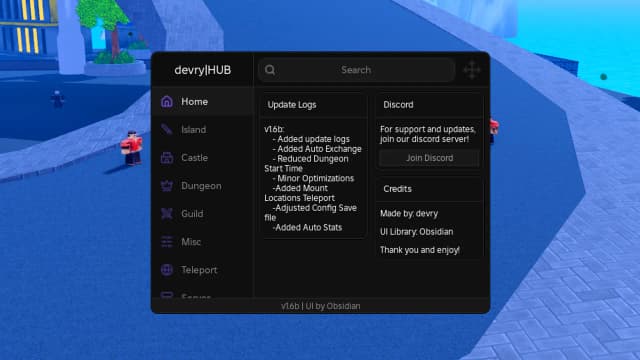This screenshot has height=360, width=640.
Task: Click the Credits section header
Action: click(397, 189)
